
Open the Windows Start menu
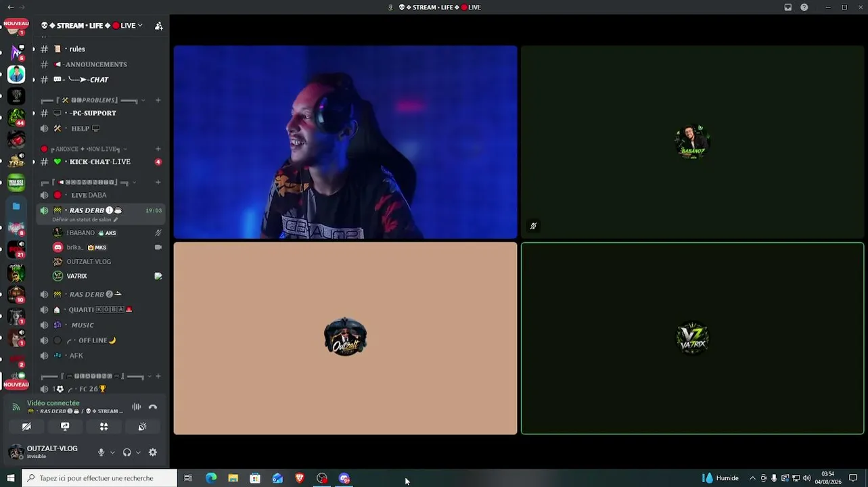coord(10,478)
